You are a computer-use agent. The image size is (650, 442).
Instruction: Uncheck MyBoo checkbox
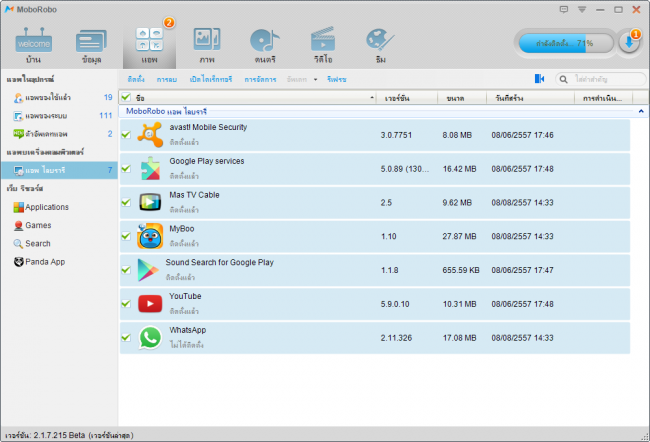(126, 236)
